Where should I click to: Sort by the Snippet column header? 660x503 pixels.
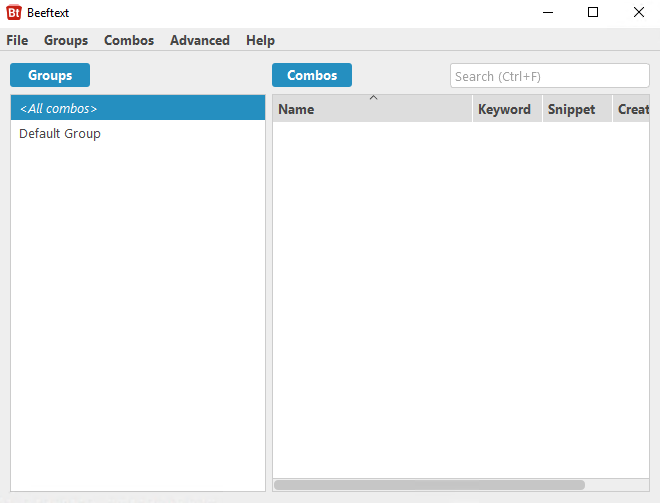click(572, 110)
